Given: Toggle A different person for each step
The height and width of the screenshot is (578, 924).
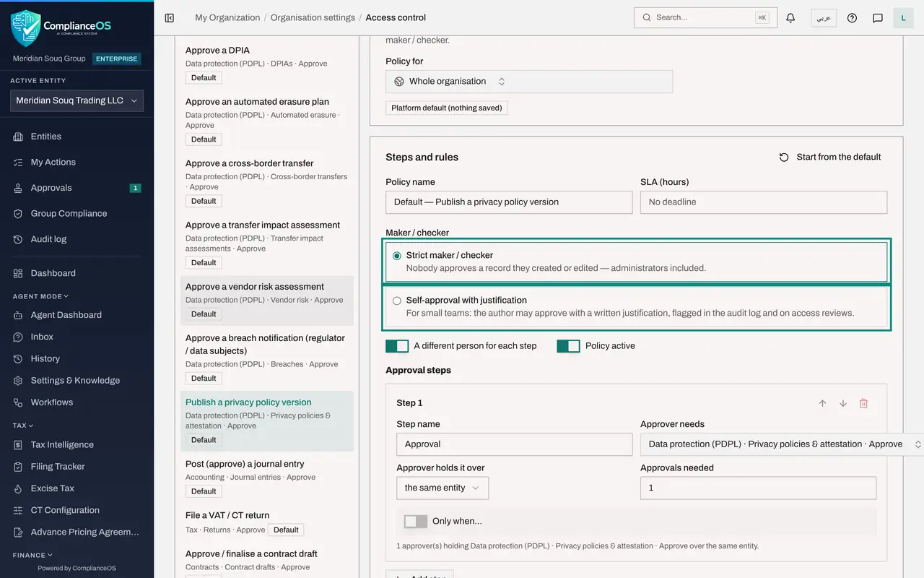Looking at the screenshot, I should [397, 346].
